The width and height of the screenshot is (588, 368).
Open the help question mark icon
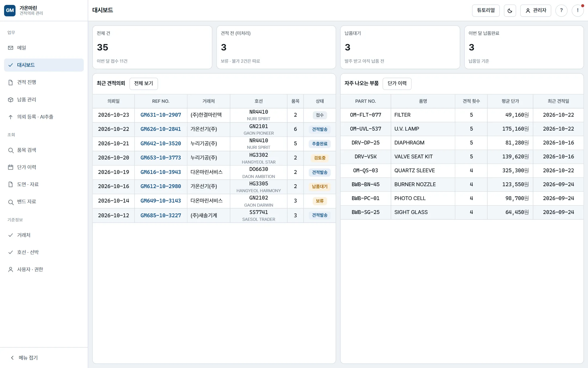561,10
